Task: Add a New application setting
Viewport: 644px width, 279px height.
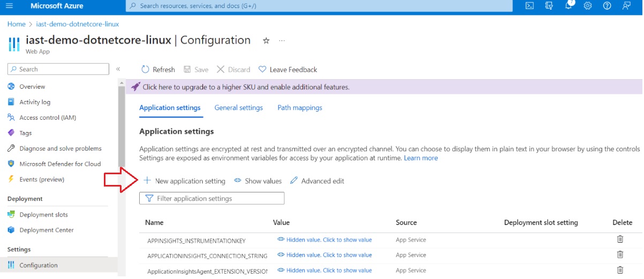Action: point(185,181)
